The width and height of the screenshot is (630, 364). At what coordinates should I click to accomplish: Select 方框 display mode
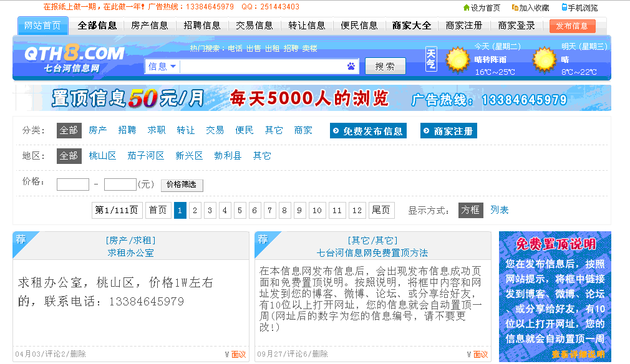click(x=470, y=210)
